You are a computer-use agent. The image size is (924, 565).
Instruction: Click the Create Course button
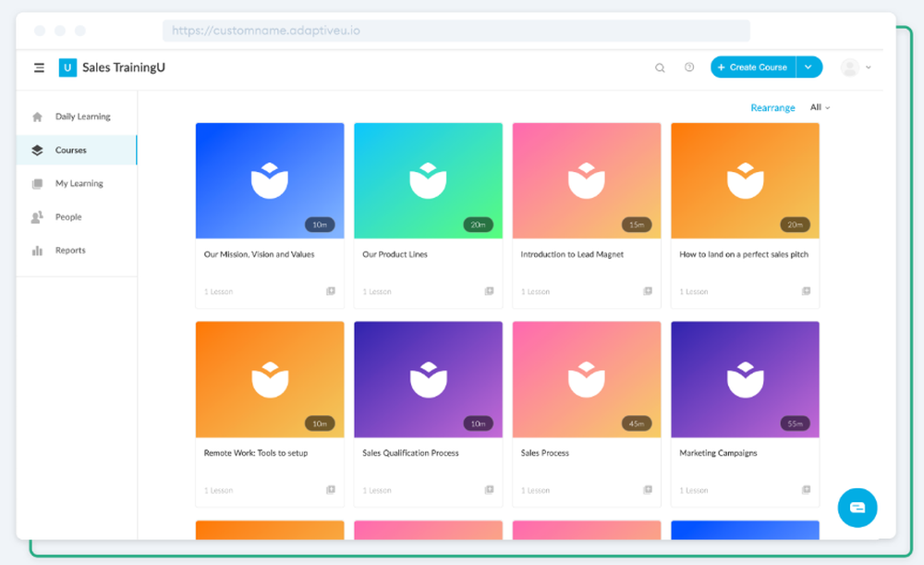[753, 68]
